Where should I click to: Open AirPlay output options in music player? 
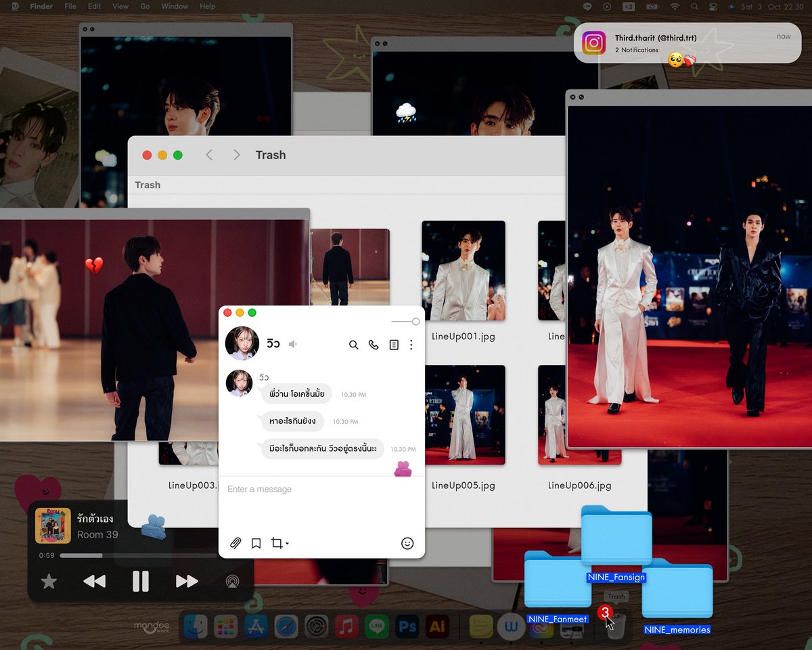click(232, 581)
